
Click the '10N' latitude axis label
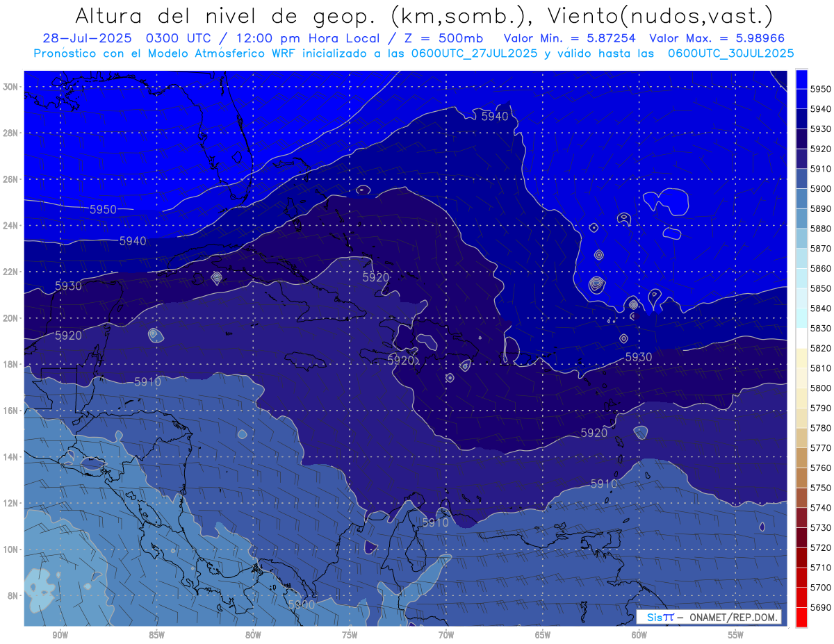click(x=11, y=550)
